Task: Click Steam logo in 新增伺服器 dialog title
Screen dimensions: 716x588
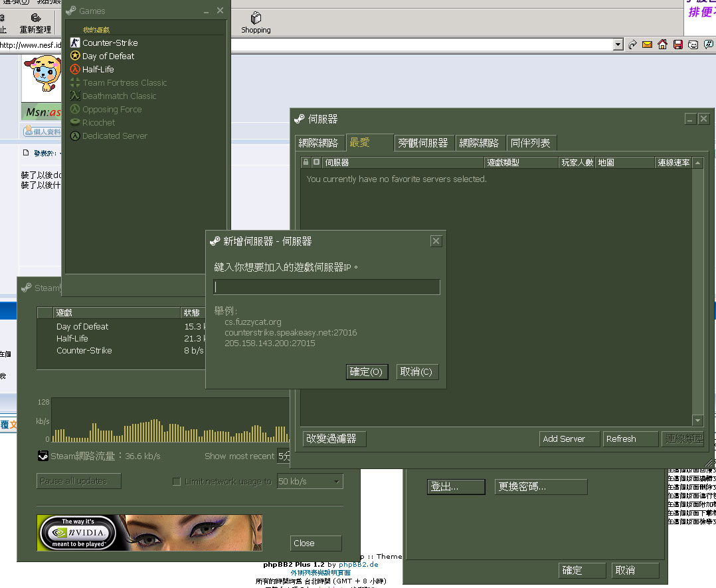Action: point(215,241)
